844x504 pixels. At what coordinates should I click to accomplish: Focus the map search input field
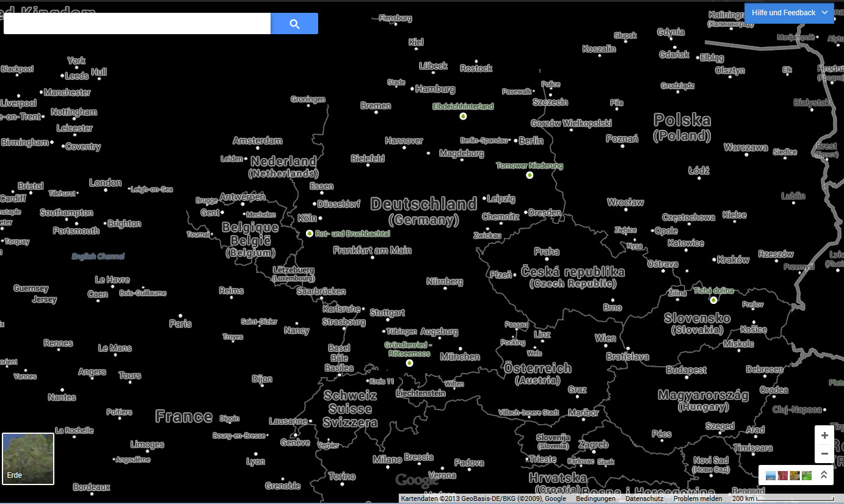tap(137, 24)
